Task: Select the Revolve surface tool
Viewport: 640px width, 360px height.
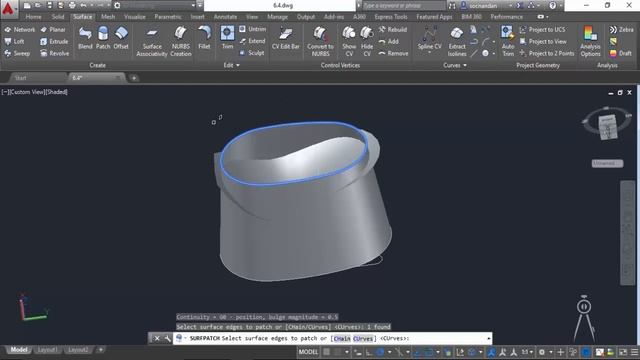Action: pos(54,53)
